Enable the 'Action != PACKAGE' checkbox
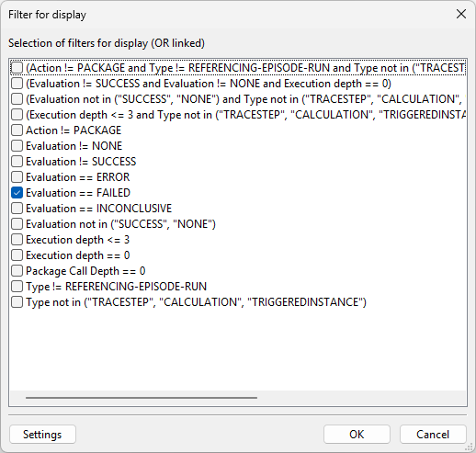This screenshot has width=476, height=453. click(17, 130)
